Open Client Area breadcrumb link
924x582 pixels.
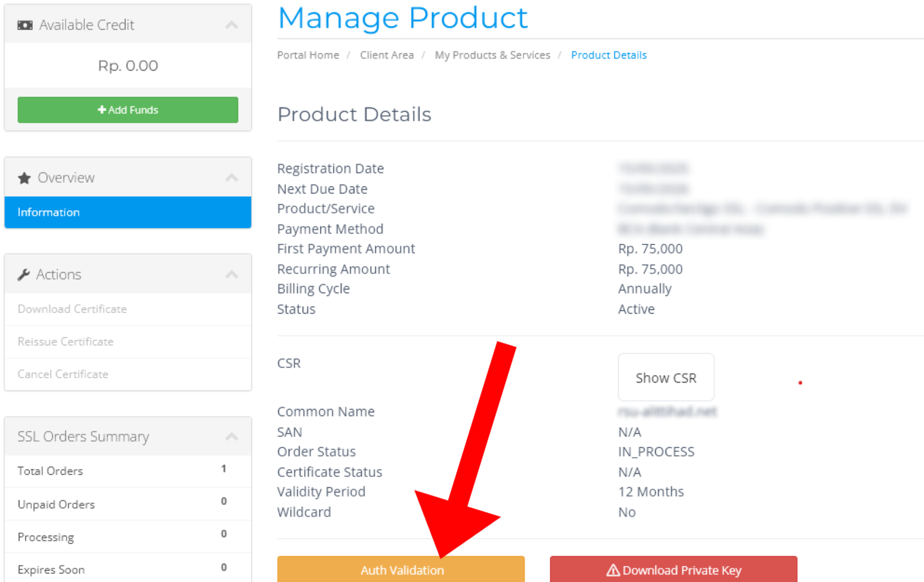pyautogui.click(x=387, y=55)
